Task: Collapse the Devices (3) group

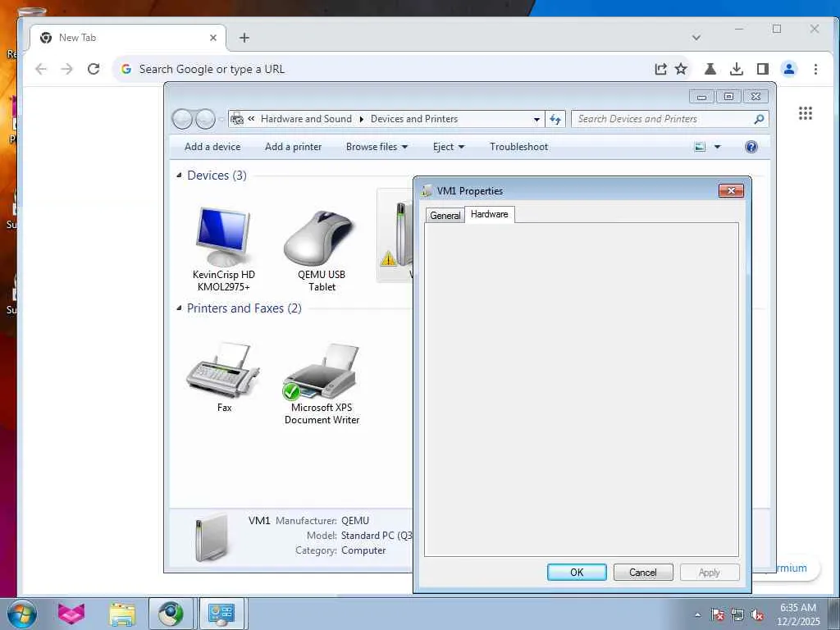Action: point(179,176)
